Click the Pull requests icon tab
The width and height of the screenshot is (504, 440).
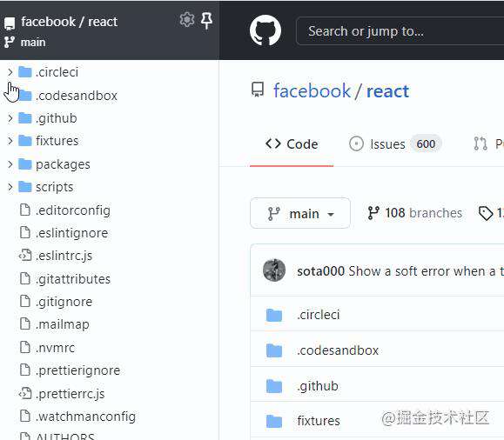(x=480, y=143)
